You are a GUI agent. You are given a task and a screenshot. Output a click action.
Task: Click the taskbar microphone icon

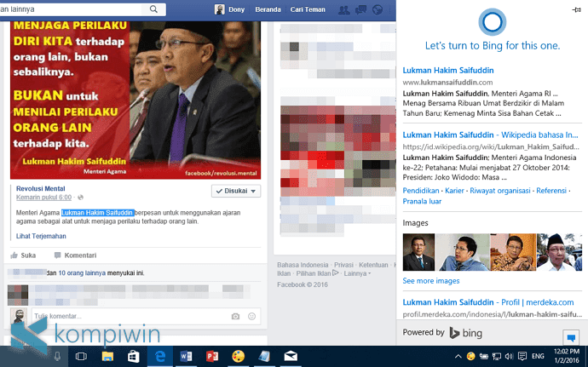click(57, 356)
